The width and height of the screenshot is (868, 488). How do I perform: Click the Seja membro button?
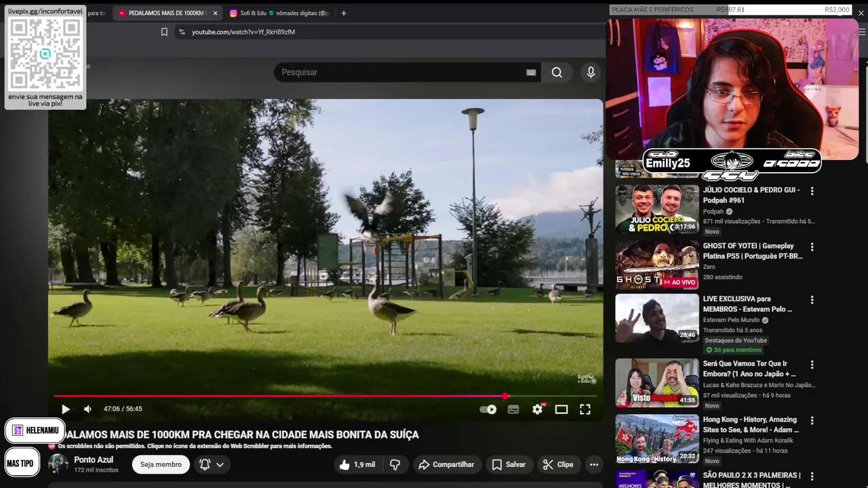pos(161,464)
